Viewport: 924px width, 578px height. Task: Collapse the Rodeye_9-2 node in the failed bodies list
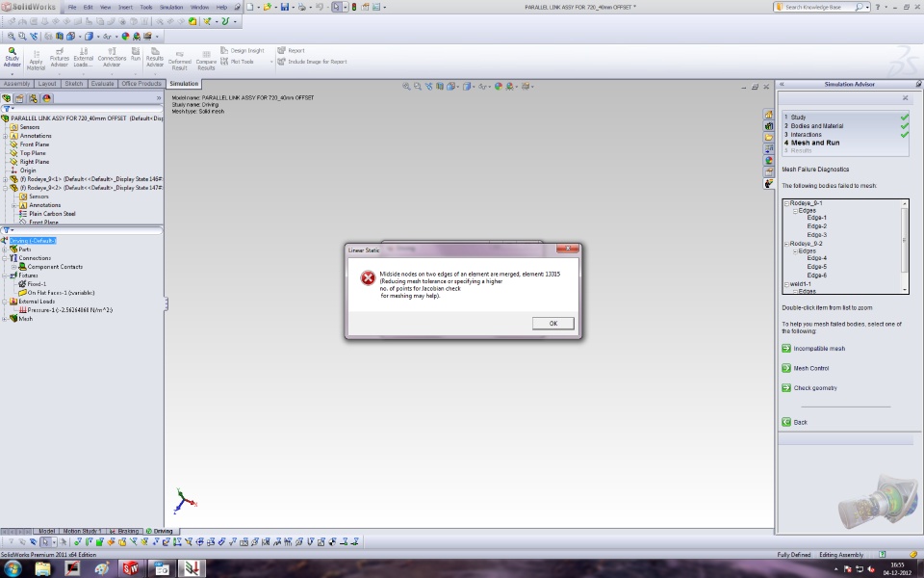(x=786, y=244)
